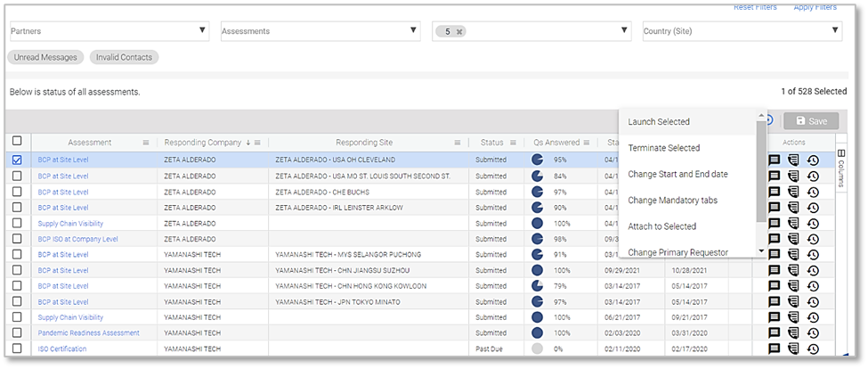The width and height of the screenshot is (868, 369).
Task: Open notes icon for the CHN Hong Kong Kowloon row
Action: (x=794, y=286)
